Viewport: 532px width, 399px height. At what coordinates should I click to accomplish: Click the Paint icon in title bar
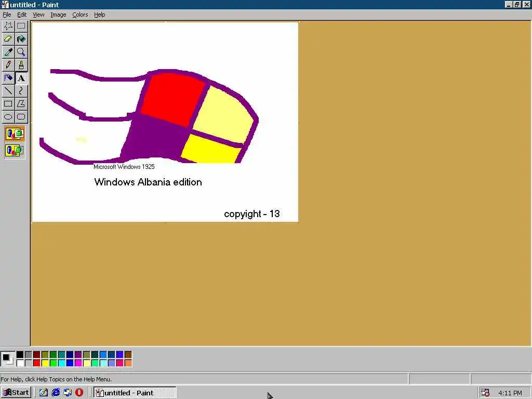pyautogui.click(x=4, y=5)
